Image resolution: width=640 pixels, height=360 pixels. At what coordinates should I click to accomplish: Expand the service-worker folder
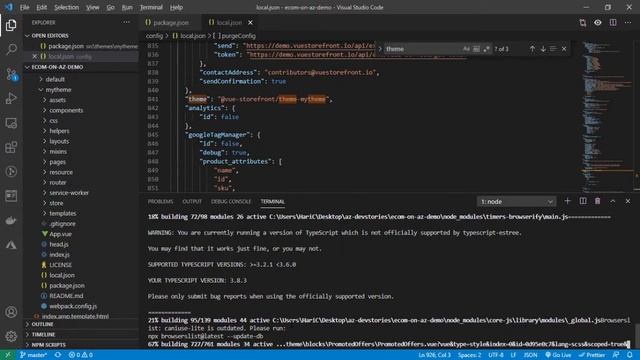click(x=69, y=193)
